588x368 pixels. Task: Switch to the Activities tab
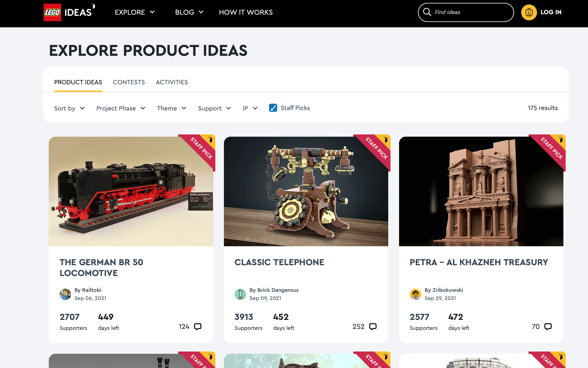click(172, 82)
